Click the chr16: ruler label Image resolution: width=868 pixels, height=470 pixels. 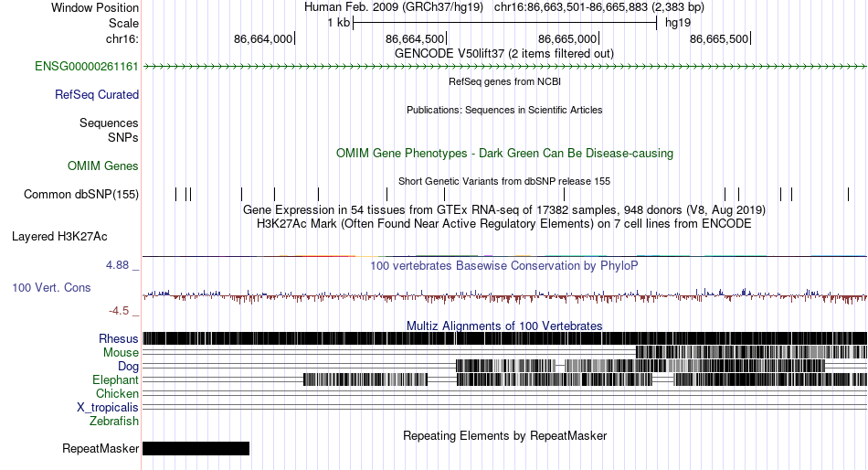click(x=122, y=38)
